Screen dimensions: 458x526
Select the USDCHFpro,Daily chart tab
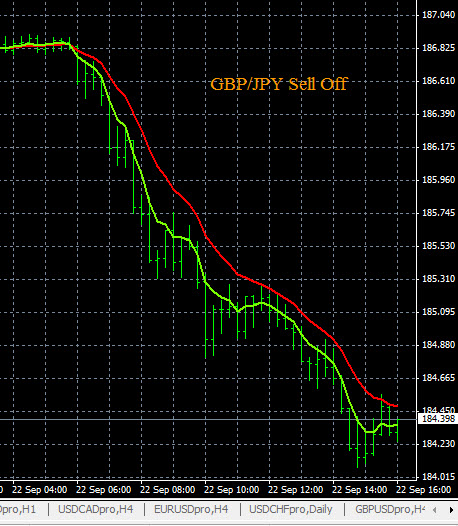pyautogui.click(x=291, y=509)
